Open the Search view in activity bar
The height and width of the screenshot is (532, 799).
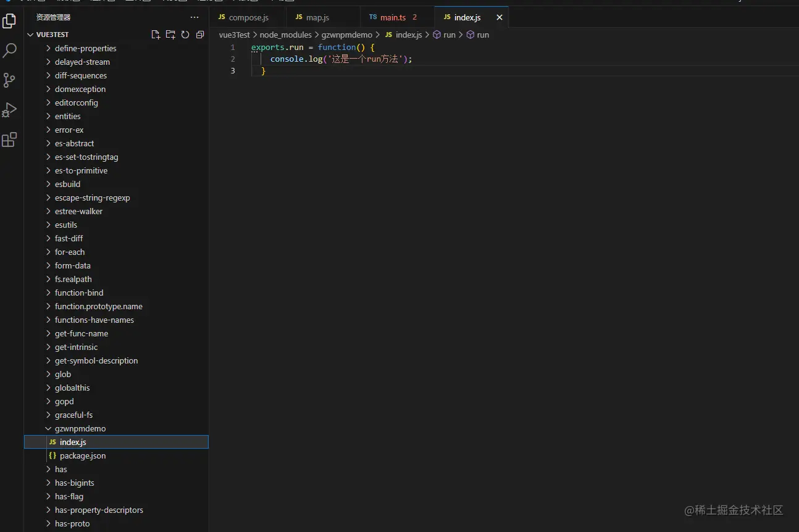tap(9, 51)
